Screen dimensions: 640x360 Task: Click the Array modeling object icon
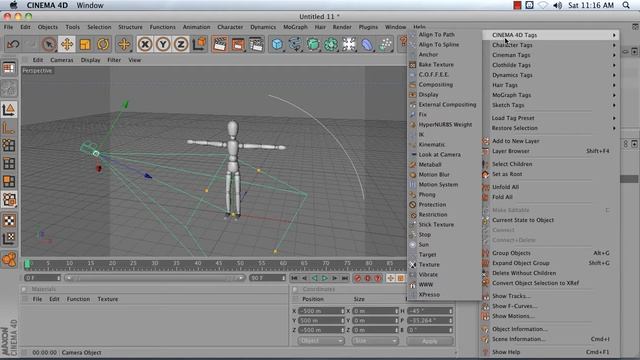[331, 44]
